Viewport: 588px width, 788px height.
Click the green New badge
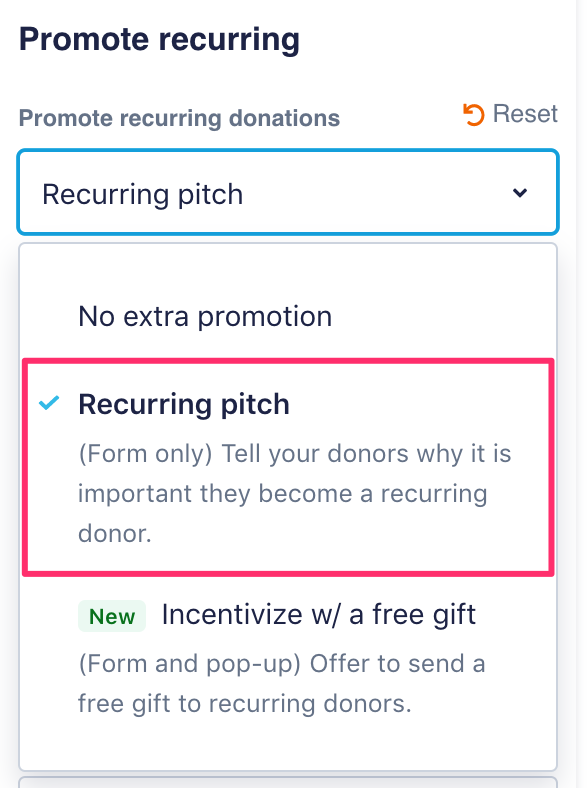(112, 616)
